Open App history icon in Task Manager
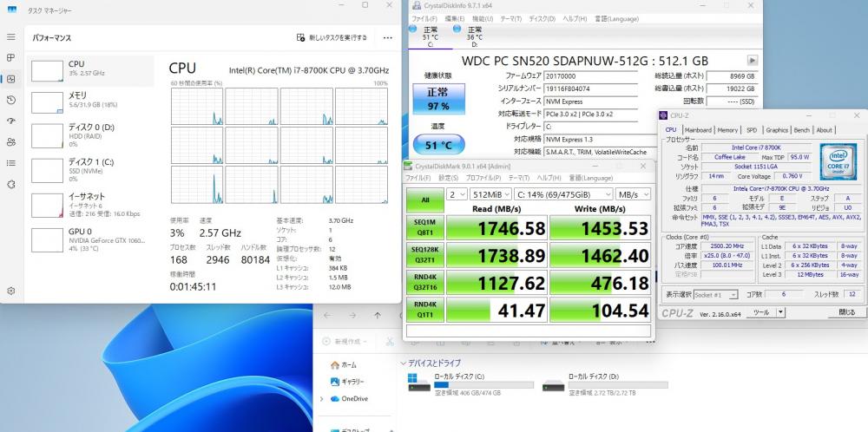 click(x=11, y=100)
